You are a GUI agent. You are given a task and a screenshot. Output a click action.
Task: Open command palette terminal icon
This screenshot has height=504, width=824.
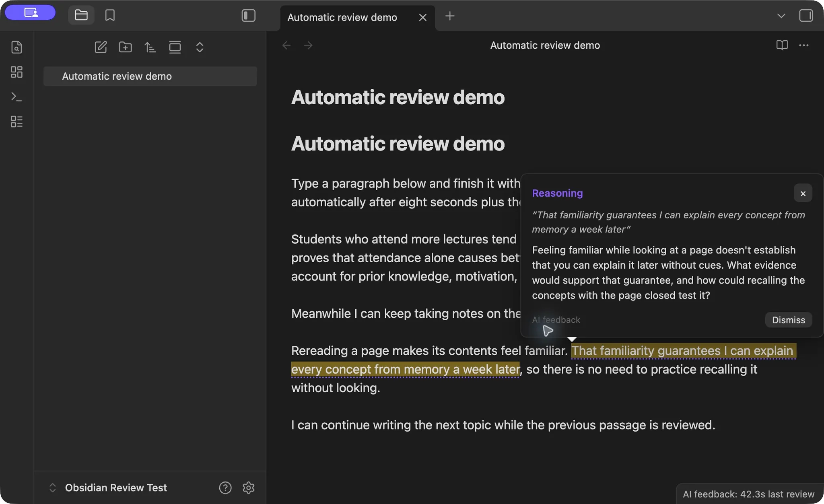16,97
